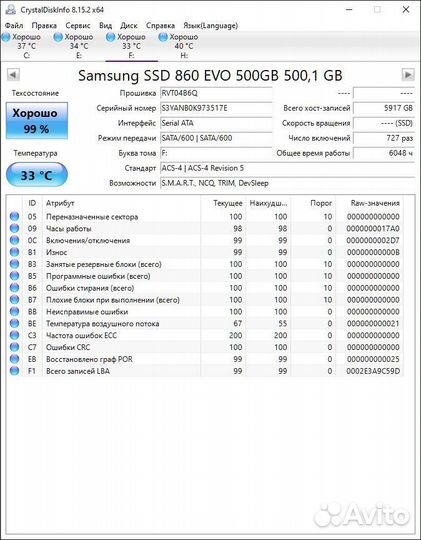The height and width of the screenshot is (540, 421).
Task: Click status icon of attribute B3
Action: click(x=14, y=264)
